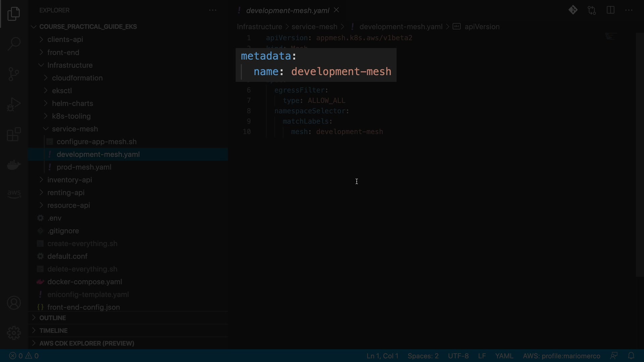Open the Source Control view
The height and width of the screenshot is (362, 644).
14,74
